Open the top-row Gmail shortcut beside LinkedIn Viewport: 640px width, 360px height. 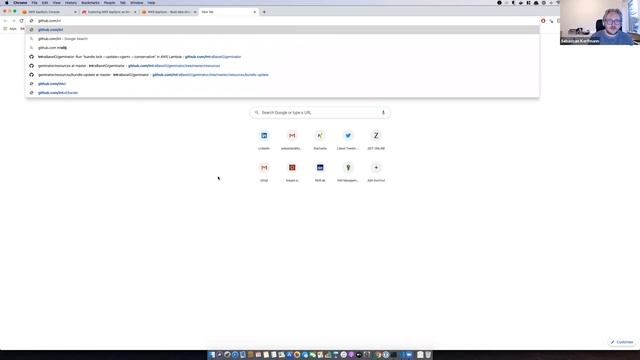[292, 136]
